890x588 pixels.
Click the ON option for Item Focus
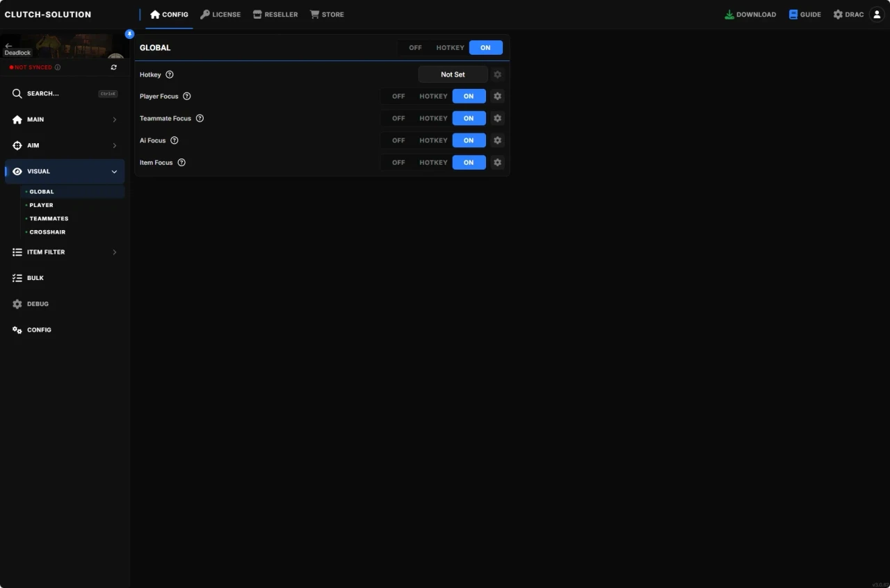(469, 163)
